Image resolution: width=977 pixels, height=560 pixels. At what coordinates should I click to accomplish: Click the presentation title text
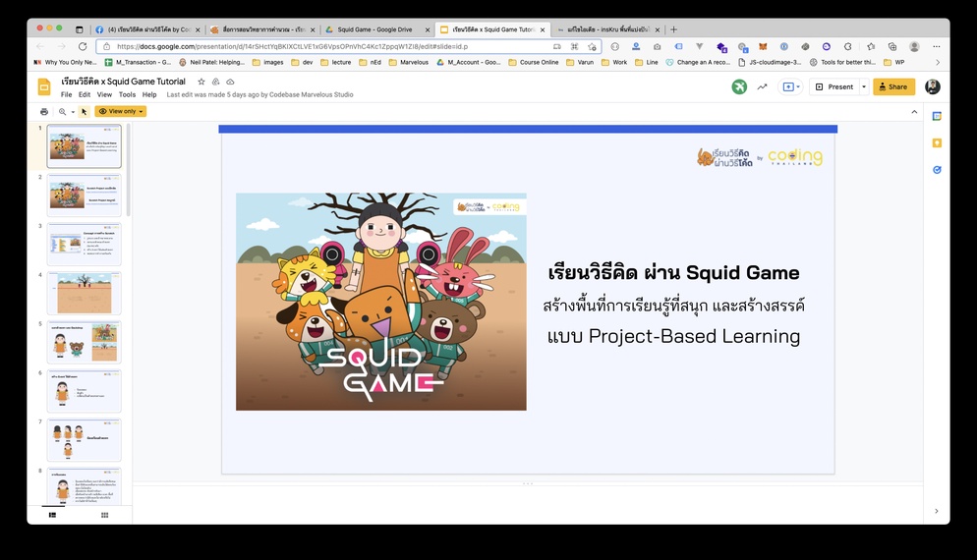click(124, 82)
